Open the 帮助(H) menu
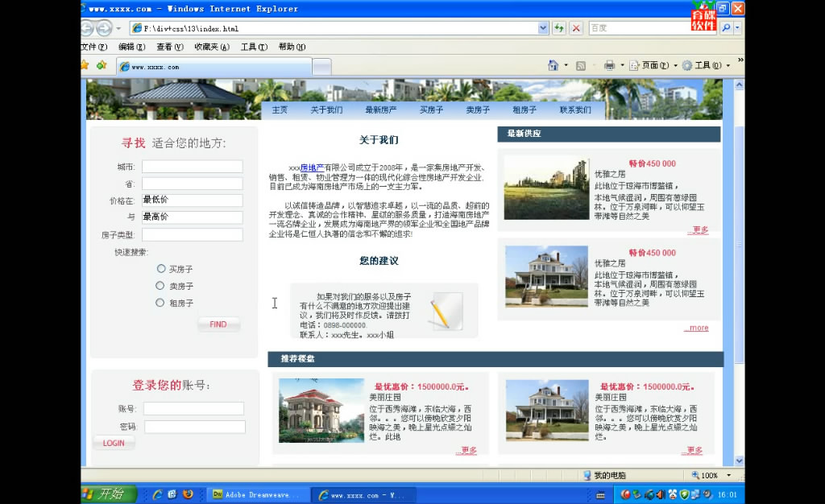Image resolution: width=825 pixels, height=504 pixels. (292, 47)
